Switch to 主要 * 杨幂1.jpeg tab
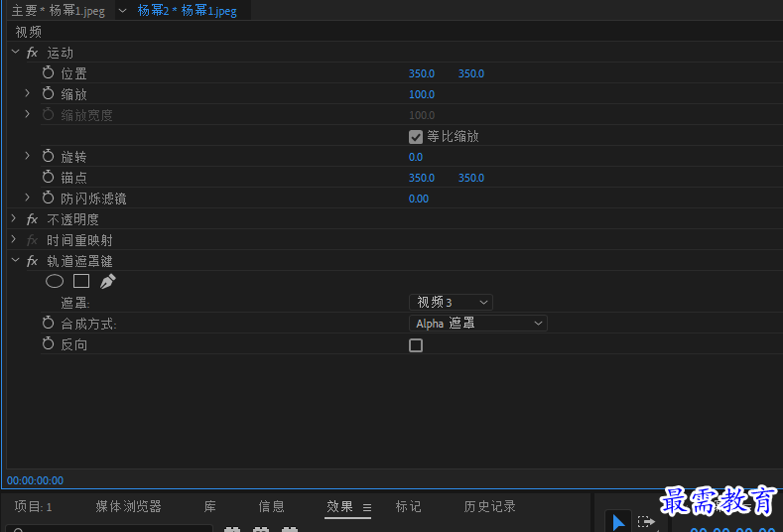The height and width of the screenshot is (532, 783). click(58, 11)
